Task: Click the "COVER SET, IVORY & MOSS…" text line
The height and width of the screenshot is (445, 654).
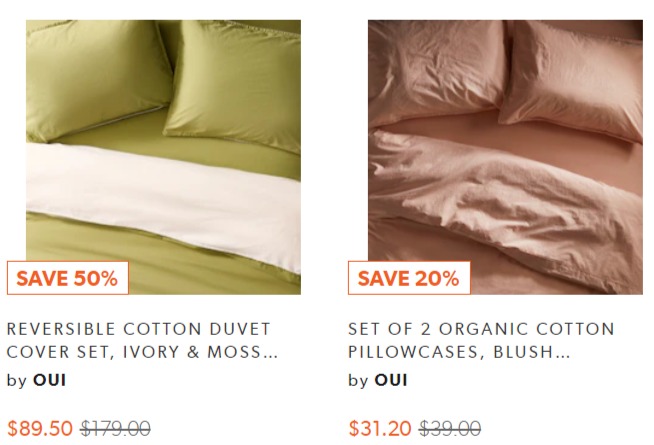Action: coord(142,352)
